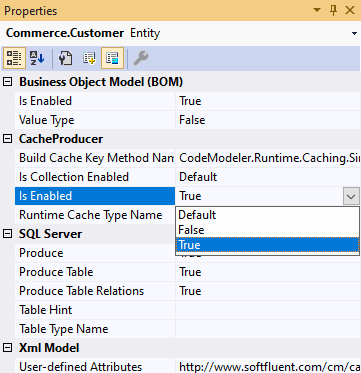Click the list-with-plus toolbar icon
The height and width of the screenshot is (373, 361).
pyautogui.click(x=89, y=58)
